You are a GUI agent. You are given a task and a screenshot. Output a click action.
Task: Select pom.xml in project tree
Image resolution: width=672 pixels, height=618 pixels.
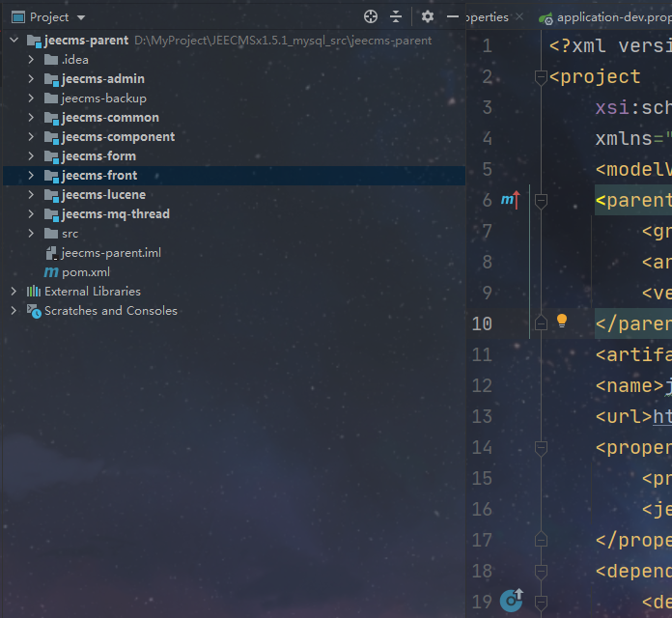(86, 272)
